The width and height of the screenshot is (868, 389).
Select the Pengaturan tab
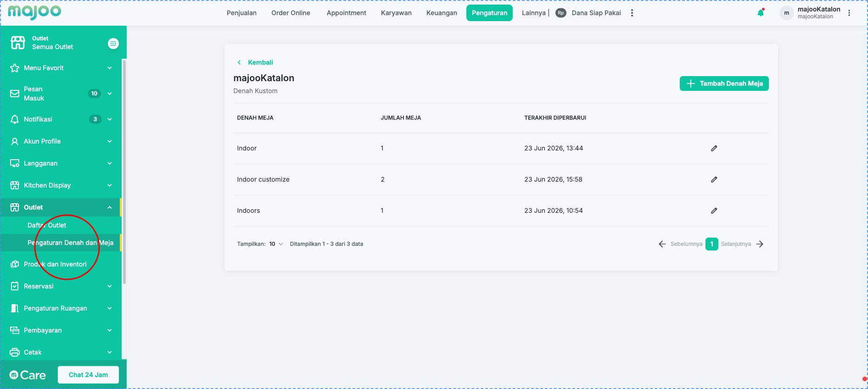point(489,13)
